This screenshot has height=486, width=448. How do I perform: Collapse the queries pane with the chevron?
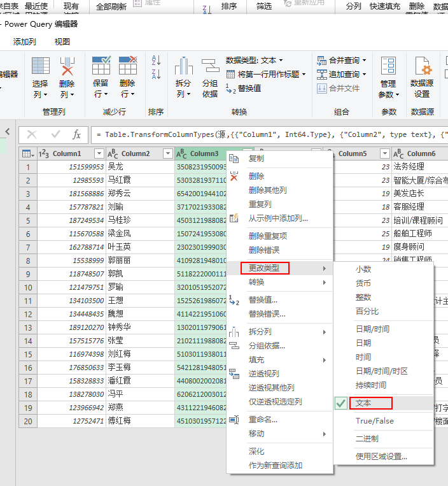(8, 132)
